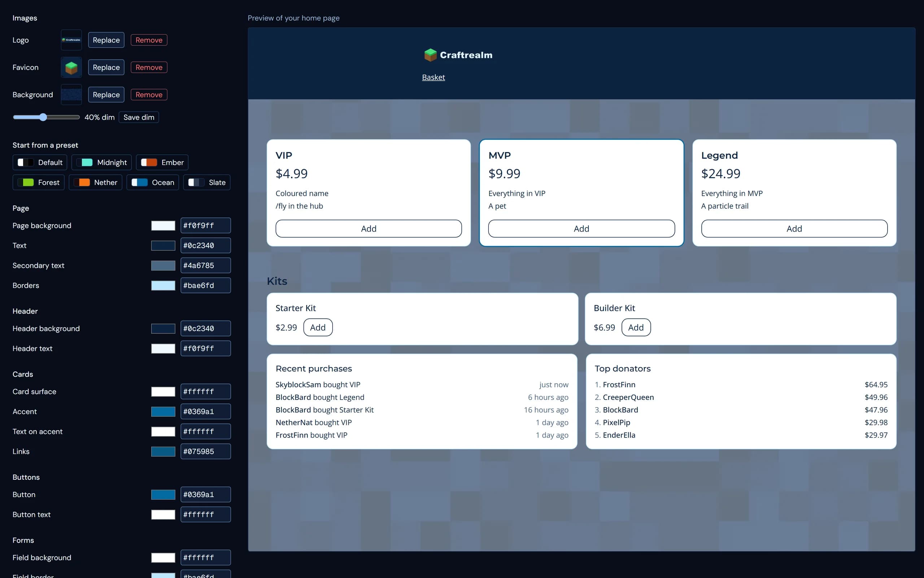The height and width of the screenshot is (578, 924).
Task: Apply the Ocean preset
Action: coord(153,182)
